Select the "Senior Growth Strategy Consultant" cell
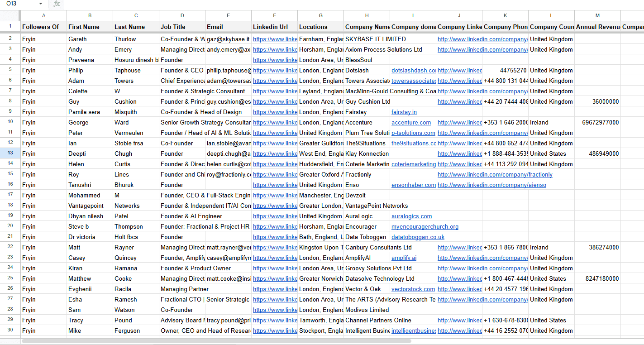 click(182, 122)
